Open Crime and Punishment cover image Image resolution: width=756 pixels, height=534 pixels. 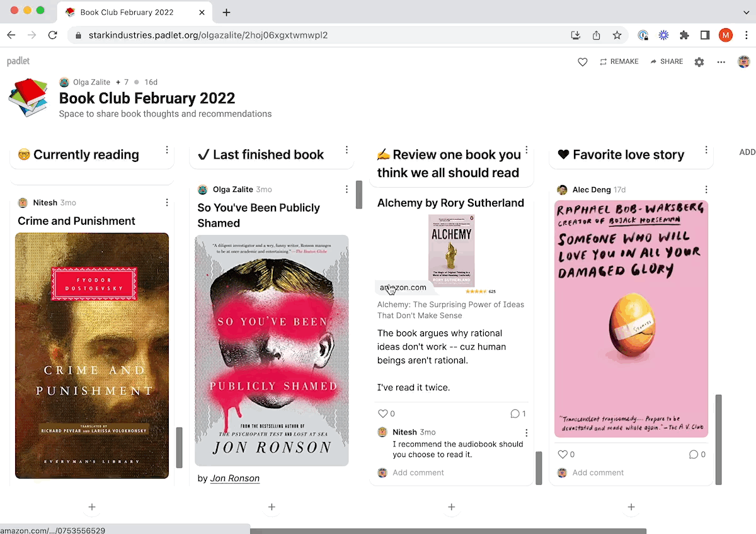pyautogui.click(x=92, y=356)
